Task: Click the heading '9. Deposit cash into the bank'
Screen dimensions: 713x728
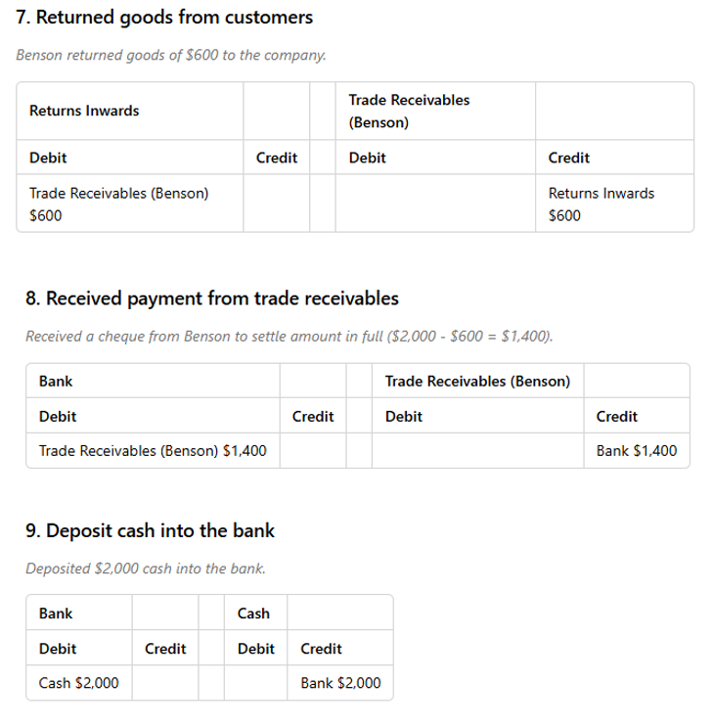Action: click(150, 530)
